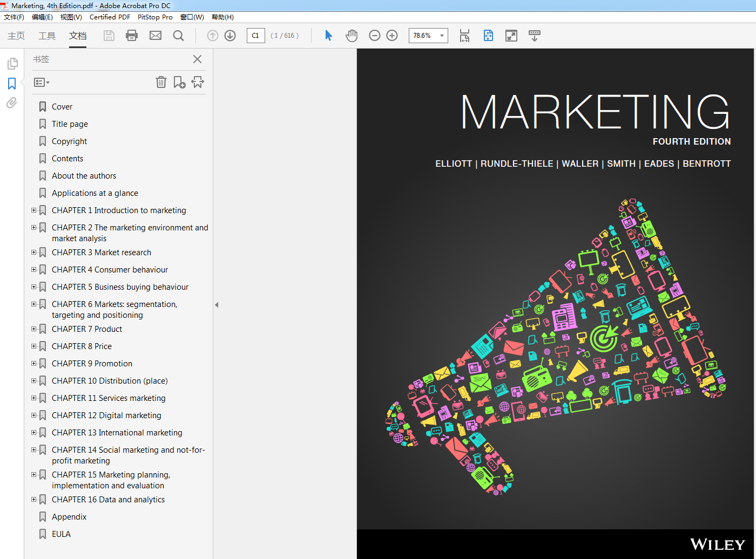Jump to CHAPTER 8 Price bookmark
The width and height of the screenshot is (756, 559).
(82, 346)
